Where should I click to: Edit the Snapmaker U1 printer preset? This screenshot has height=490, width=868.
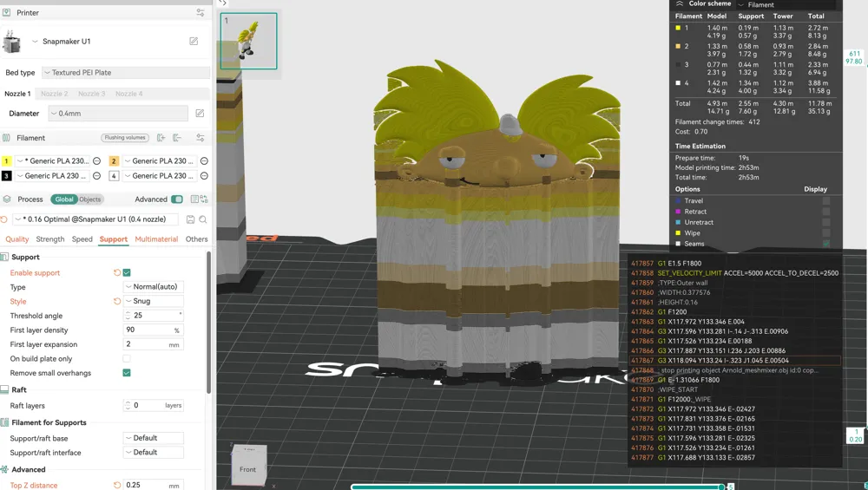tap(194, 41)
